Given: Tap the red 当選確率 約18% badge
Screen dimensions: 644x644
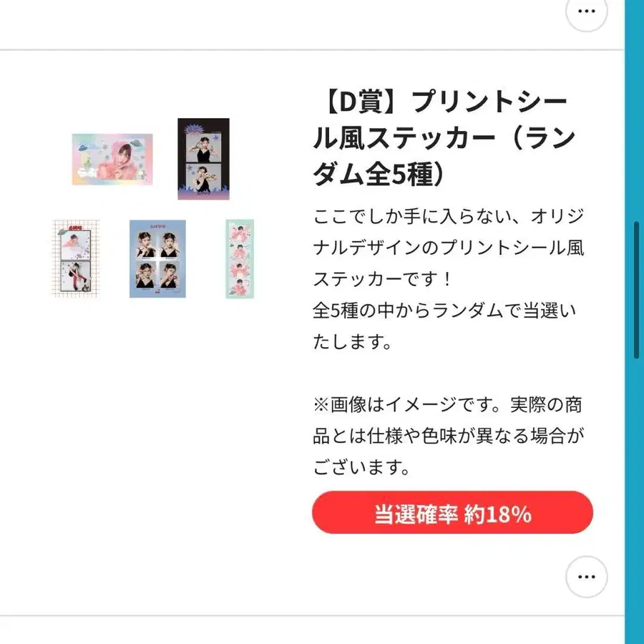Looking at the screenshot, I should [x=452, y=512].
